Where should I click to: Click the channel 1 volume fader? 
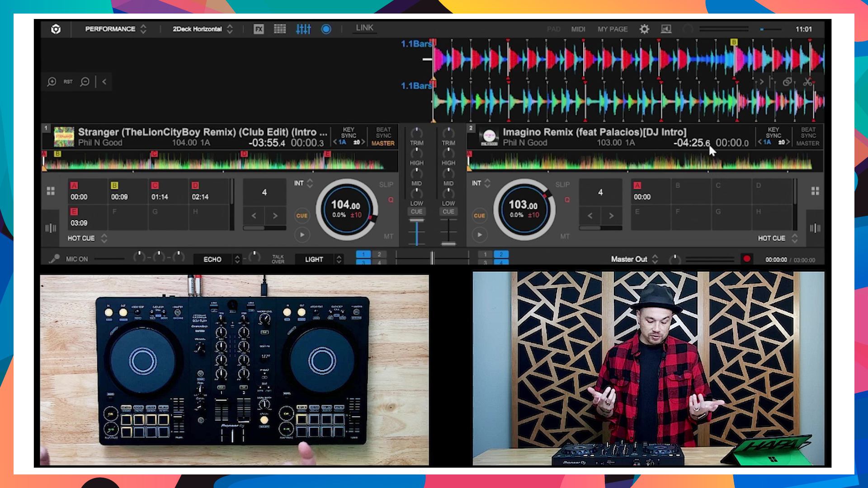pos(416,221)
